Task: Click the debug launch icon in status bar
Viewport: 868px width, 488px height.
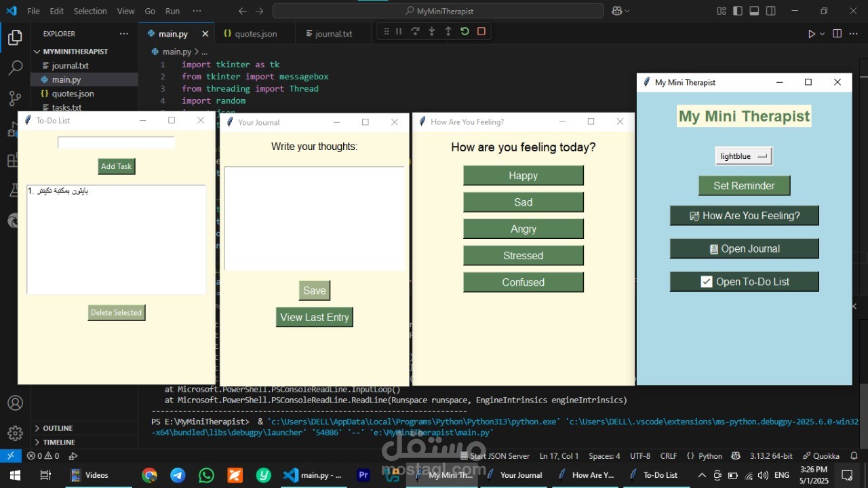Action: [73, 456]
